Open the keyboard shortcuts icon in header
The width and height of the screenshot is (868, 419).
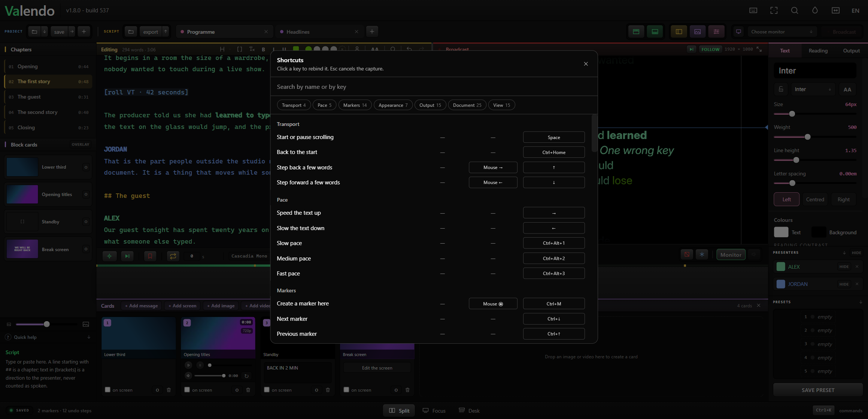753,10
